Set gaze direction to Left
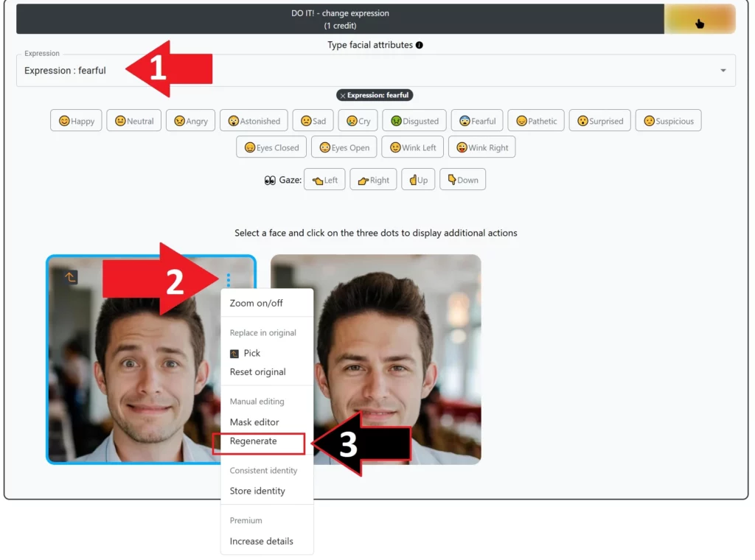This screenshot has width=755, height=560. point(324,179)
